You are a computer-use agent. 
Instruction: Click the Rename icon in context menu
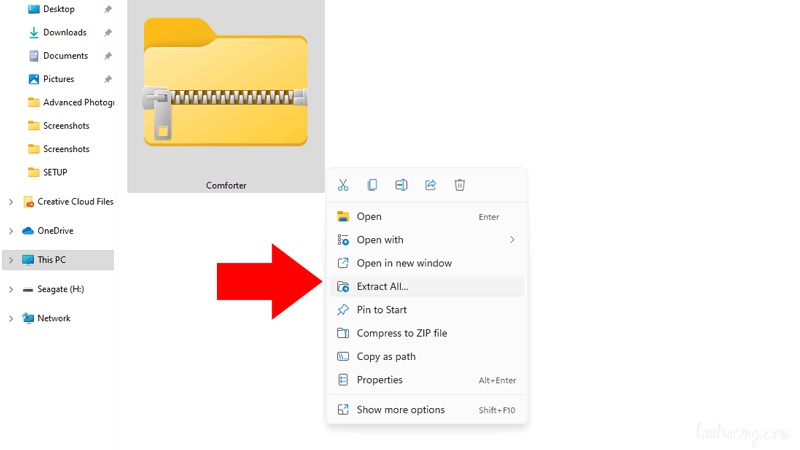click(x=401, y=185)
